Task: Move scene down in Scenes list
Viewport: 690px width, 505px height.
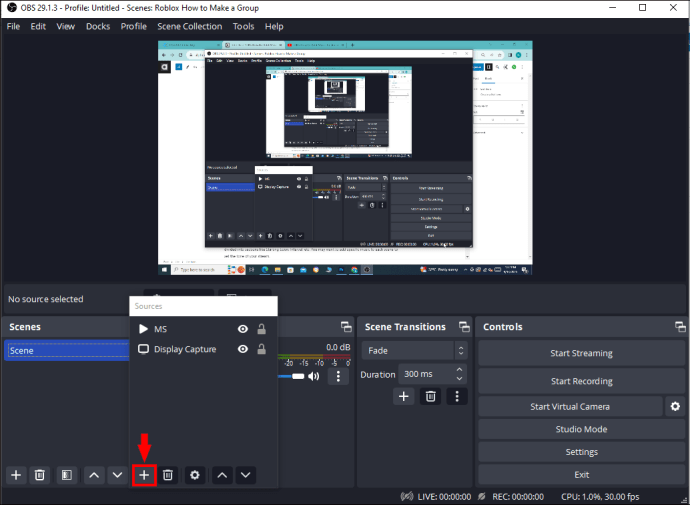Action: [x=117, y=475]
